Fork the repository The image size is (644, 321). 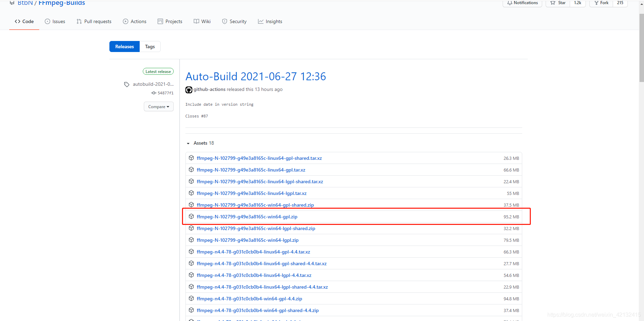pyautogui.click(x=601, y=3)
